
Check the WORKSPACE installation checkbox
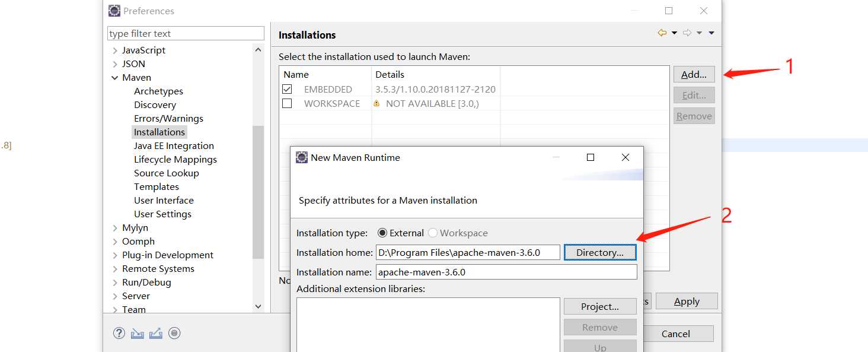287,103
